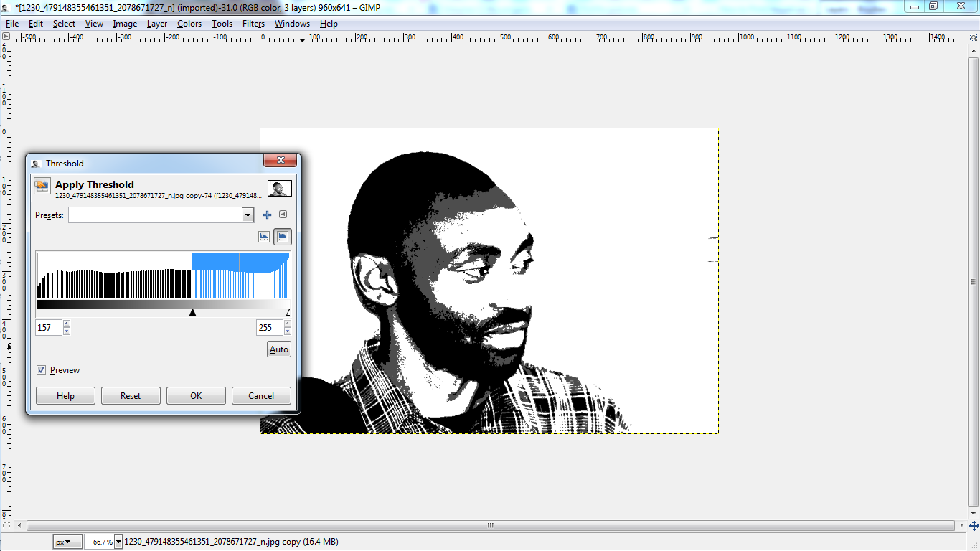Click the Auto threshold button
The image size is (980, 551).
tap(279, 349)
